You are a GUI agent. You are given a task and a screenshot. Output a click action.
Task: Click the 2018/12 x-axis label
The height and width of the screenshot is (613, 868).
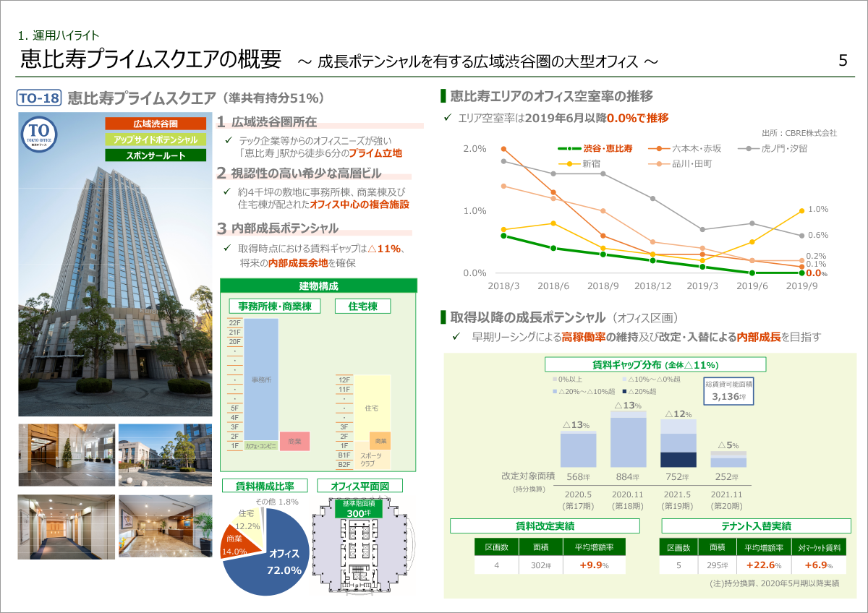(x=652, y=286)
